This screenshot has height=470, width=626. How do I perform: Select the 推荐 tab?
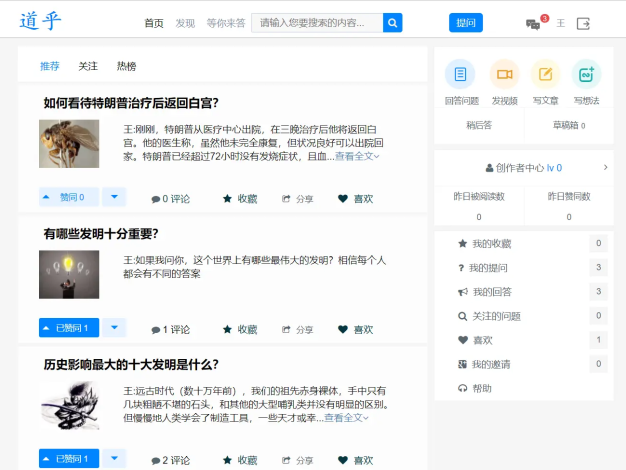(x=50, y=66)
